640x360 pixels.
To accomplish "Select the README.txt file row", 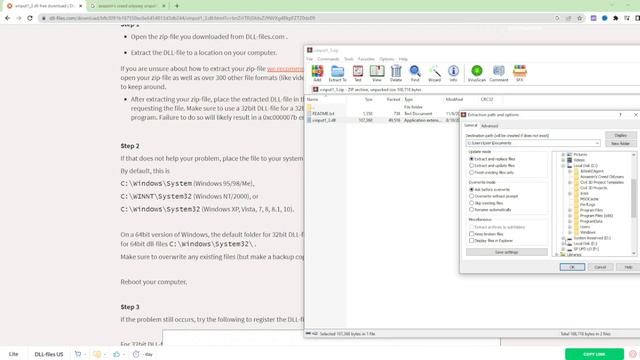I will pyautogui.click(x=384, y=113).
